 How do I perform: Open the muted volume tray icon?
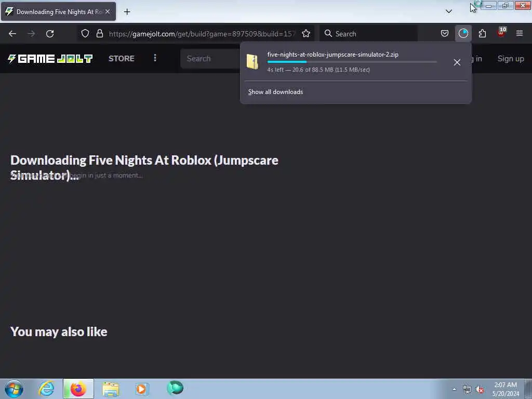point(480,390)
